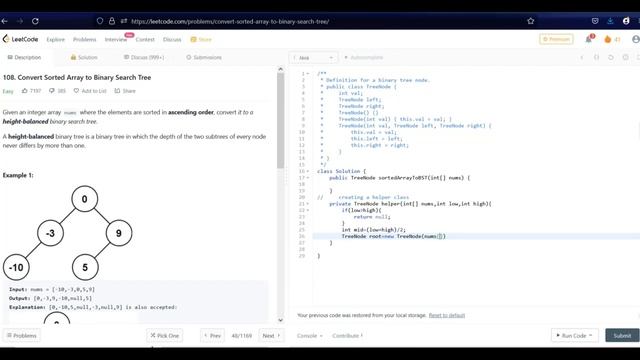Image resolution: width=640 pixels, height=360 pixels.
Task: Click the browser forward arrow
Action: click(20, 21)
